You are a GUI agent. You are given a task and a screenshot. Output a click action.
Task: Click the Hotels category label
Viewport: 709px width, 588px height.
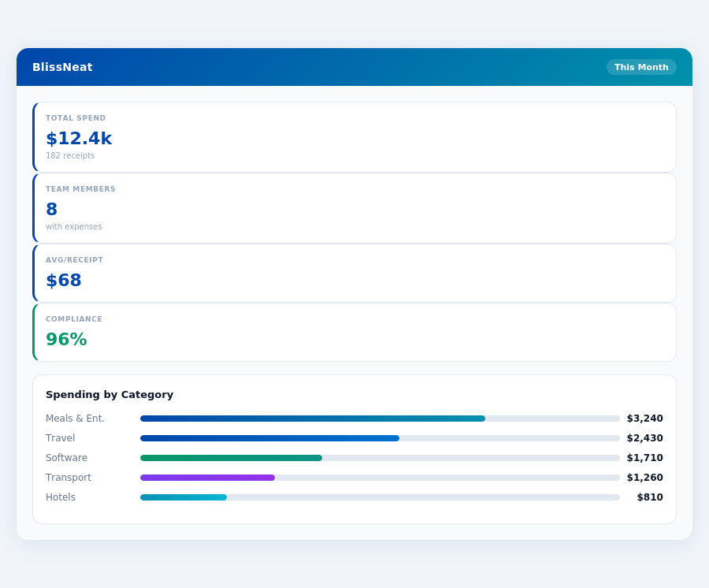61,497
